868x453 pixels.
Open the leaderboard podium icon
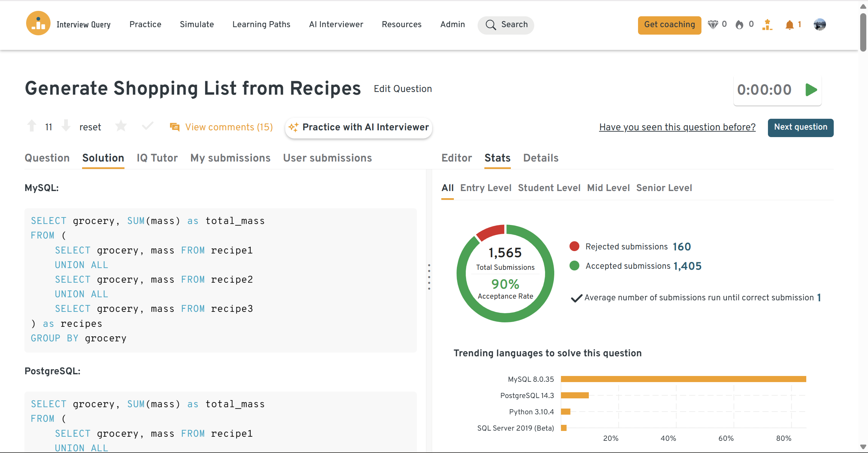[x=767, y=25]
